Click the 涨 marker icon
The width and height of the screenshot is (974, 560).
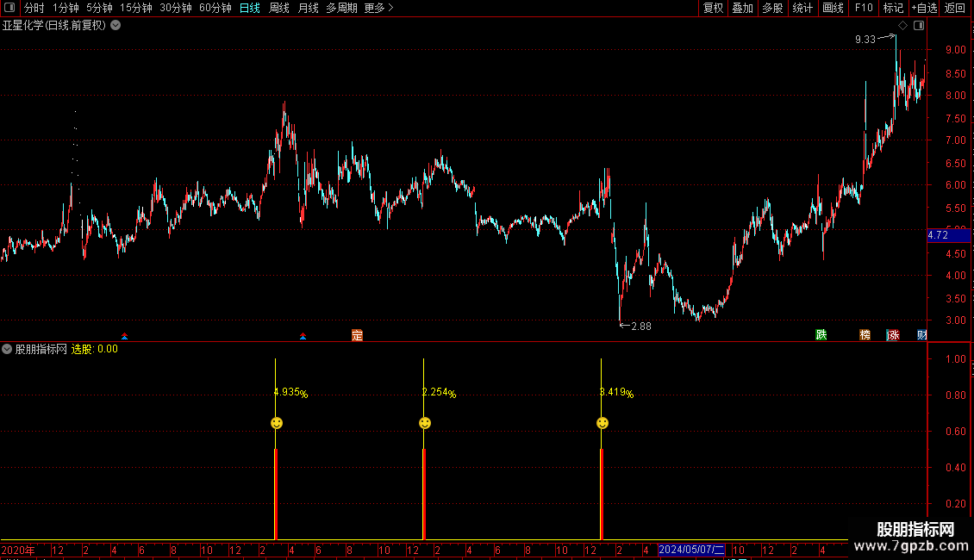(x=893, y=335)
